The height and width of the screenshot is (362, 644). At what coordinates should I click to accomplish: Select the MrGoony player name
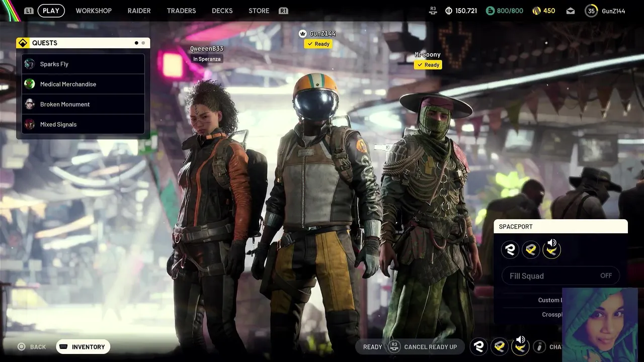point(428,54)
